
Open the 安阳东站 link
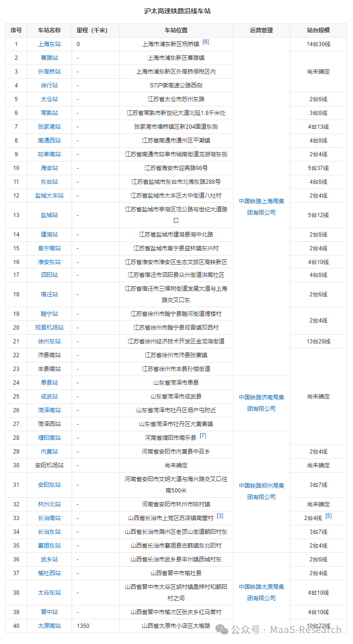49,485
